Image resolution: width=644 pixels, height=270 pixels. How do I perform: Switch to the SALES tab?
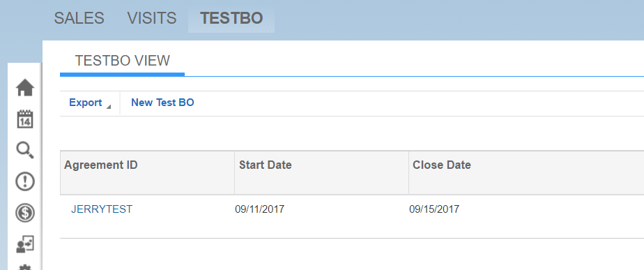pyautogui.click(x=79, y=19)
